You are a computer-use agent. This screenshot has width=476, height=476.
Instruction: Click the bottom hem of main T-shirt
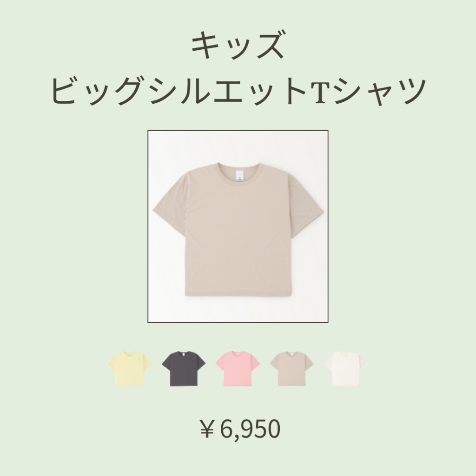click(239, 295)
